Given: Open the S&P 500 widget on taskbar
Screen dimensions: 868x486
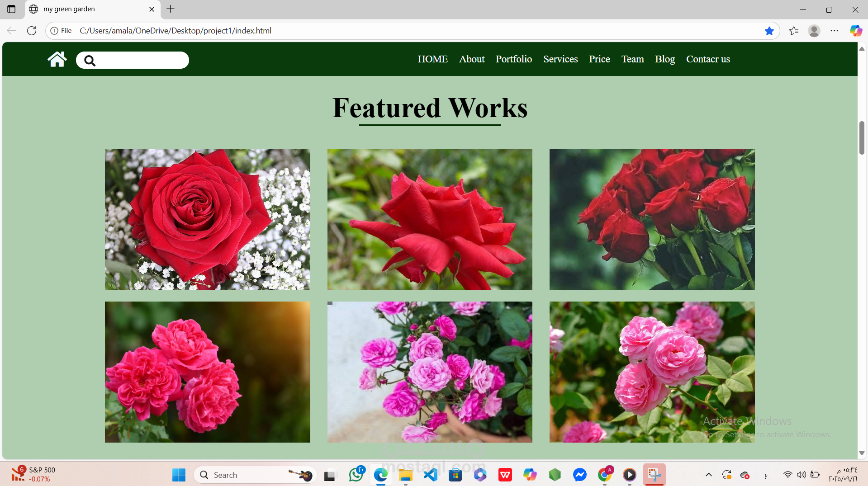Looking at the screenshot, I should (33, 474).
